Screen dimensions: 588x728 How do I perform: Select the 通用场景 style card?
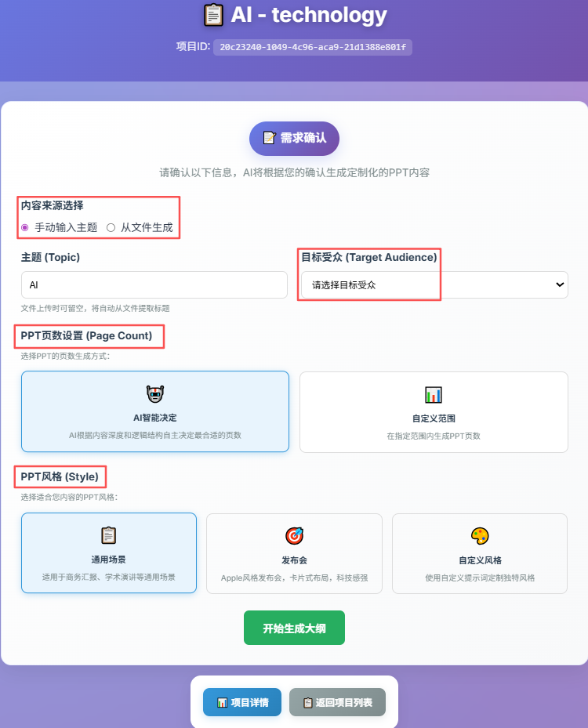(x=109, y=553)
